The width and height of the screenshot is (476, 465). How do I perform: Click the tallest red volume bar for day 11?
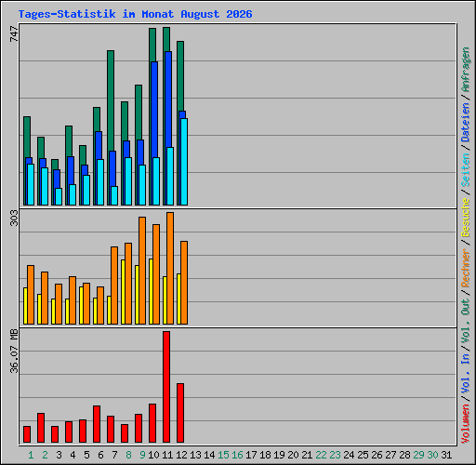coord(166,387)
